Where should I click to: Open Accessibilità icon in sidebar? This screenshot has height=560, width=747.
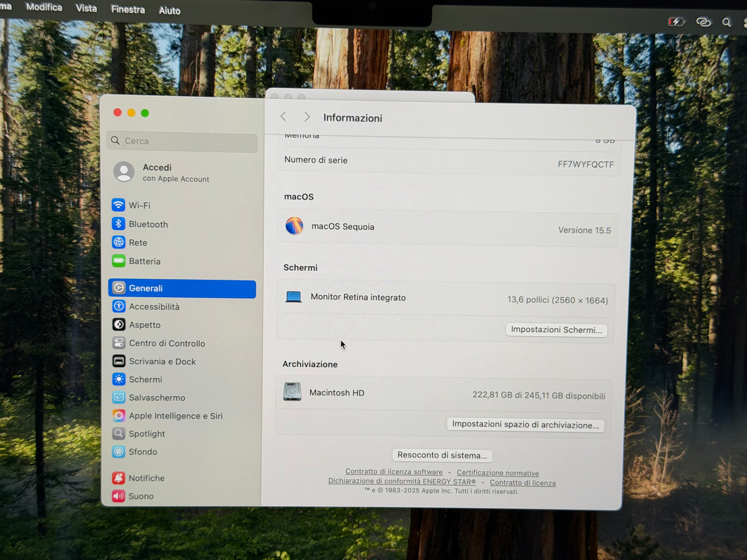pyautogui.click(x=118, y=306)
